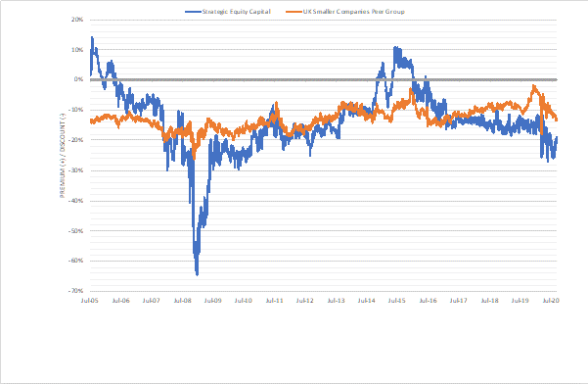Viewport: 588px width, 384px height.
Task: Click the Jul-11 x-axis label
Action: (x=274, y=301)
